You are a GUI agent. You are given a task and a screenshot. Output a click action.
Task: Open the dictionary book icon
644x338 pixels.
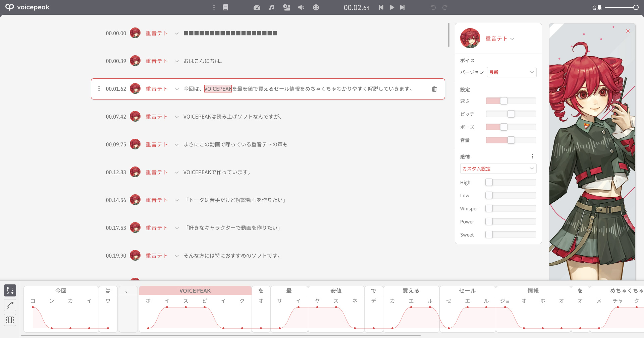click(225, 7)
